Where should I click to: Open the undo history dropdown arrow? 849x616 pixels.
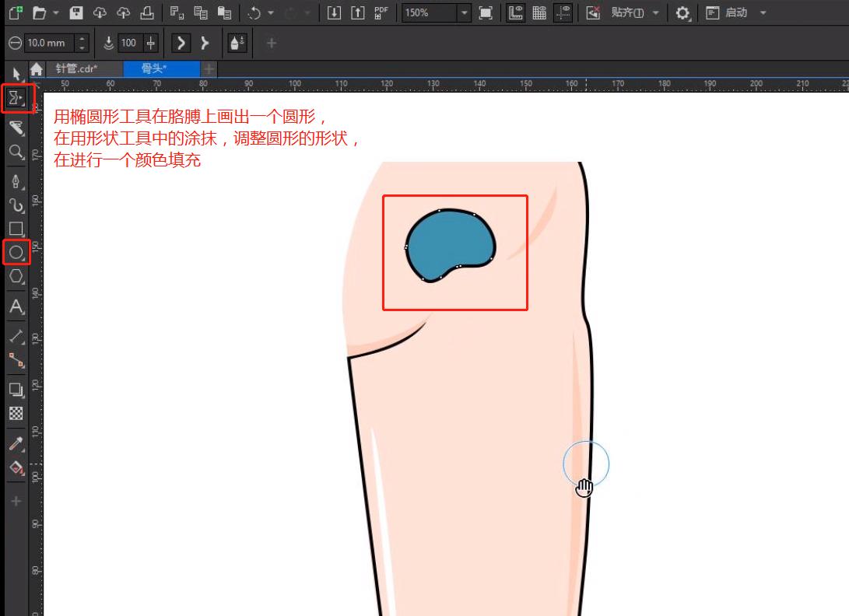tap(271, 12)
